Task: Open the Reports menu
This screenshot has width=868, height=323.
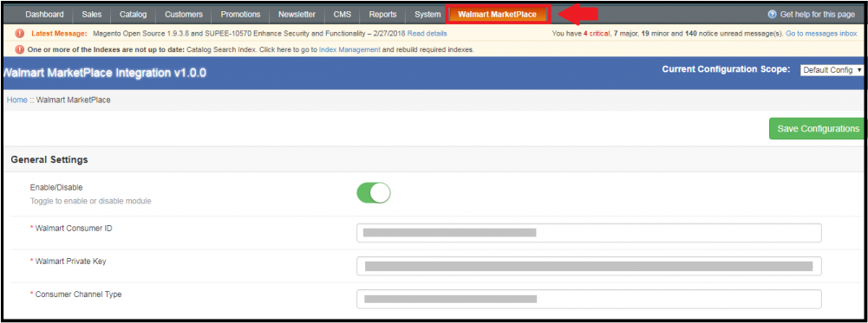Action: click(382, 15)
